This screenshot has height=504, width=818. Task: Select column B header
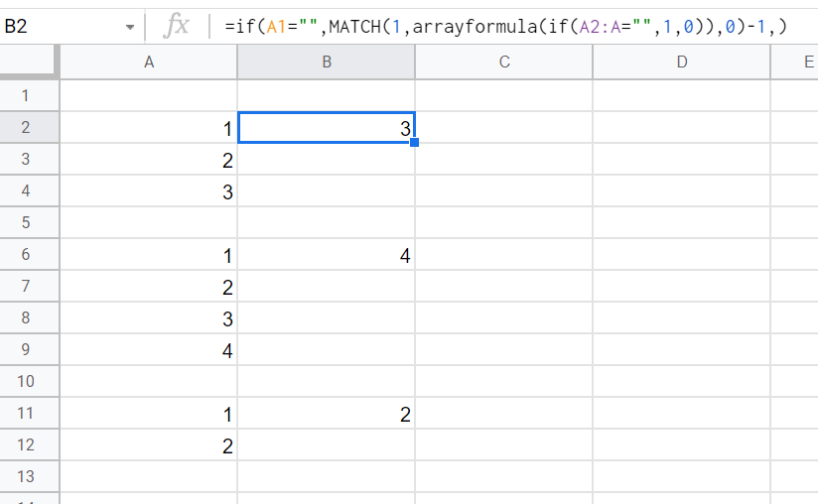[327, 63]
